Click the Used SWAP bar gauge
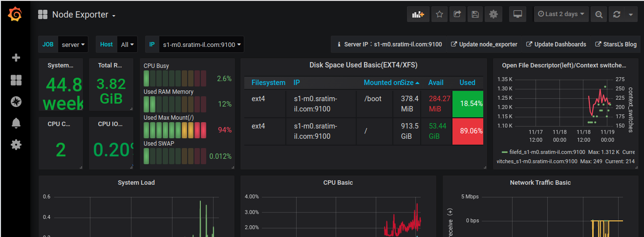This screenshot has height=237, width=644. (176, 156)
